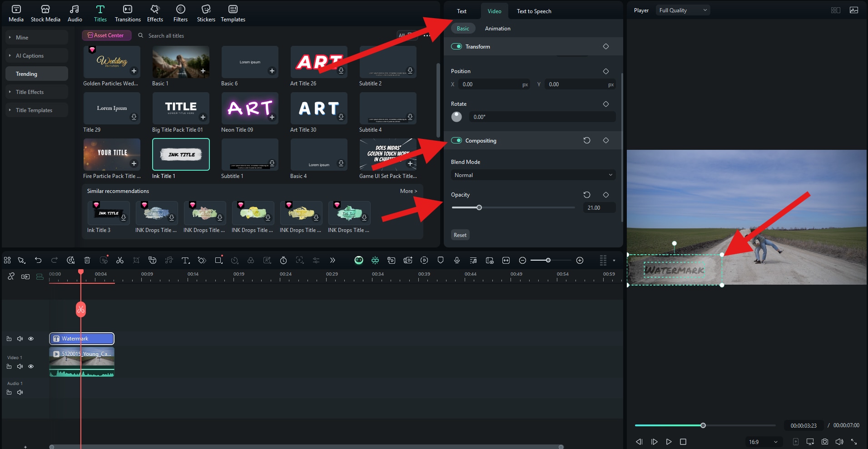Open the Effects tab
The height and width of the screenshot is (449, 868).
click(x=155, y=13)
